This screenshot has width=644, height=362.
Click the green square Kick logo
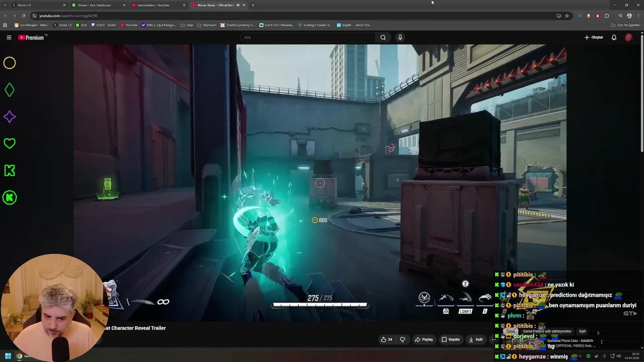(10, 170)
